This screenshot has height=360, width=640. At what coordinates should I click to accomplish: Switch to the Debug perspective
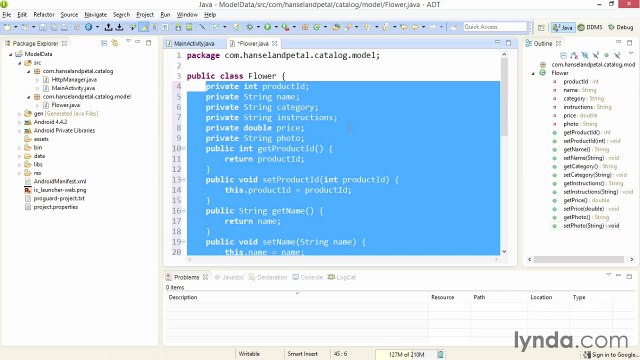pos(620,27)
